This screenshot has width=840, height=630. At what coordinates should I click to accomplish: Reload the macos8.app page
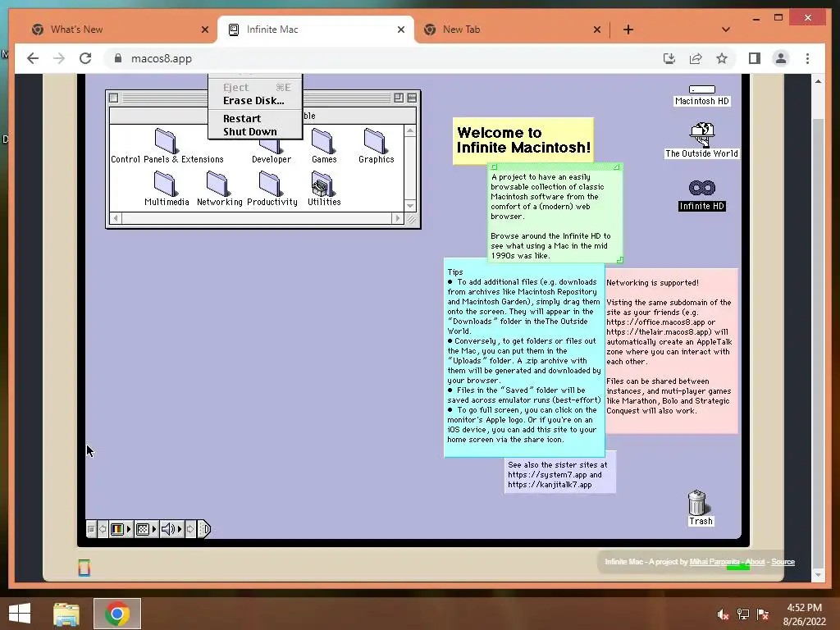pos(85,58)
